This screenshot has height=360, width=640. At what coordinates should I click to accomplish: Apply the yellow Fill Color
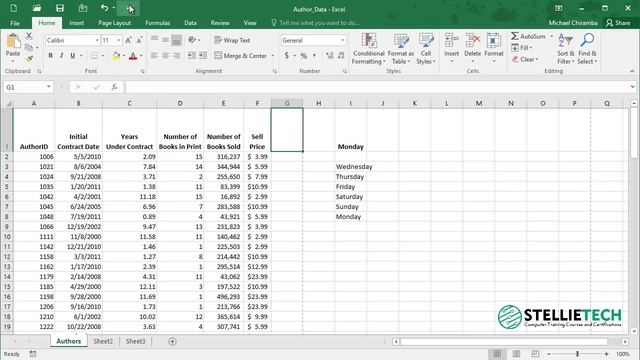point(116,56)
